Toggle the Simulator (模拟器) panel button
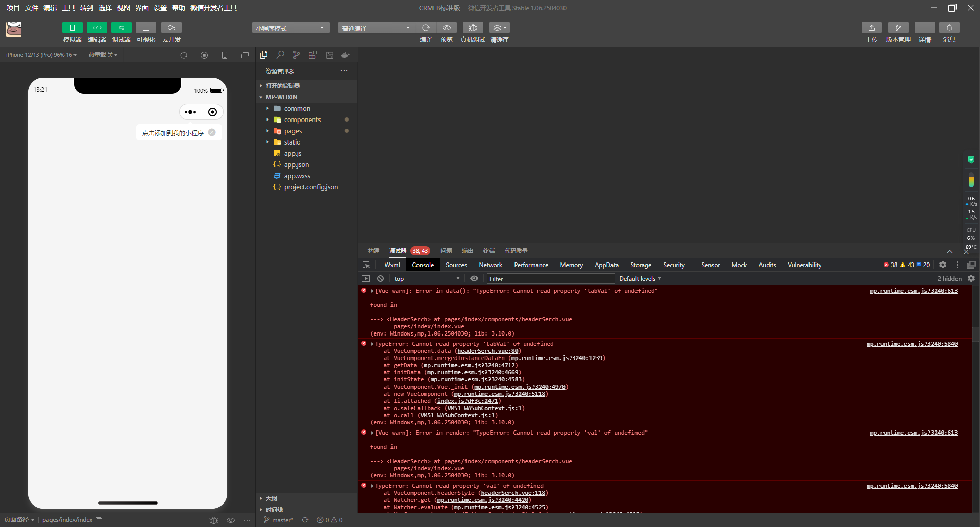The image size is (980, 527). pyautogui.click(x=72, y=28)
